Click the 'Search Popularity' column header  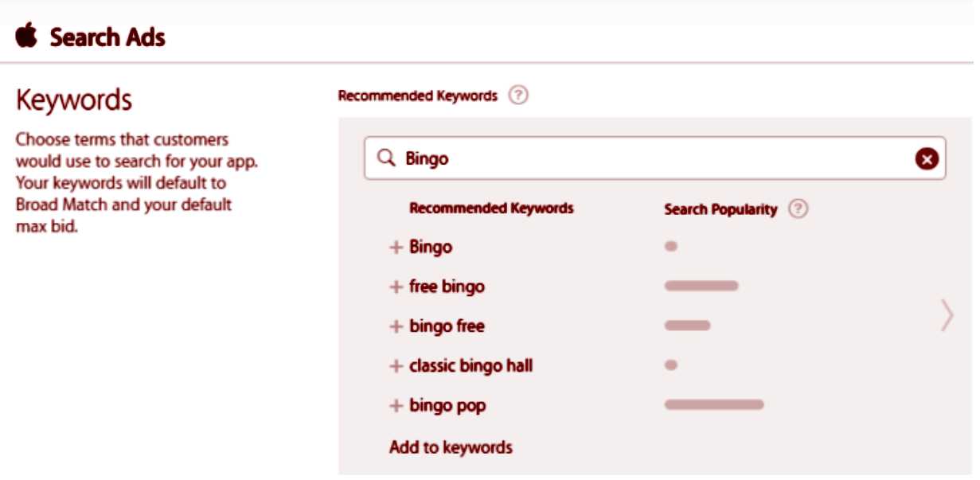[720, 209]
